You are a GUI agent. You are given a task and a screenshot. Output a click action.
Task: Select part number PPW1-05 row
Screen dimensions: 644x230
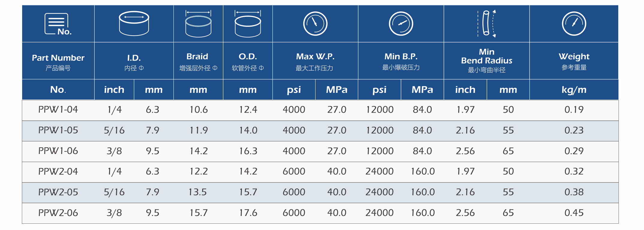(x=58, y=130)
